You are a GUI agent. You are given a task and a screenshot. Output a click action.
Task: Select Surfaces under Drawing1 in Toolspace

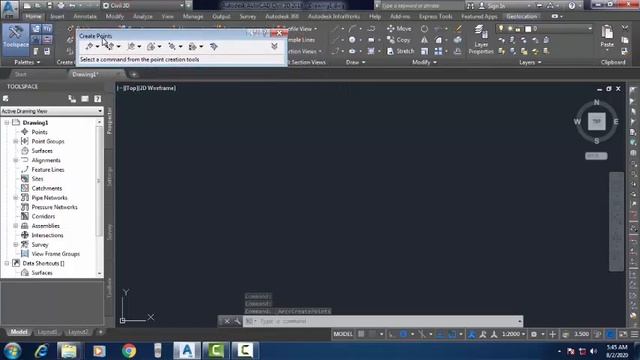[x=42, y=151]
